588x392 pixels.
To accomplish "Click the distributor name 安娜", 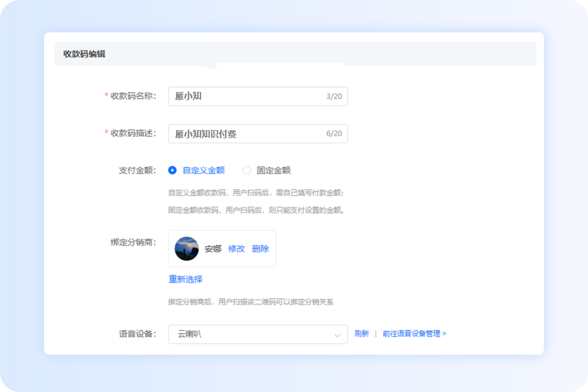I will click(213, 249).
